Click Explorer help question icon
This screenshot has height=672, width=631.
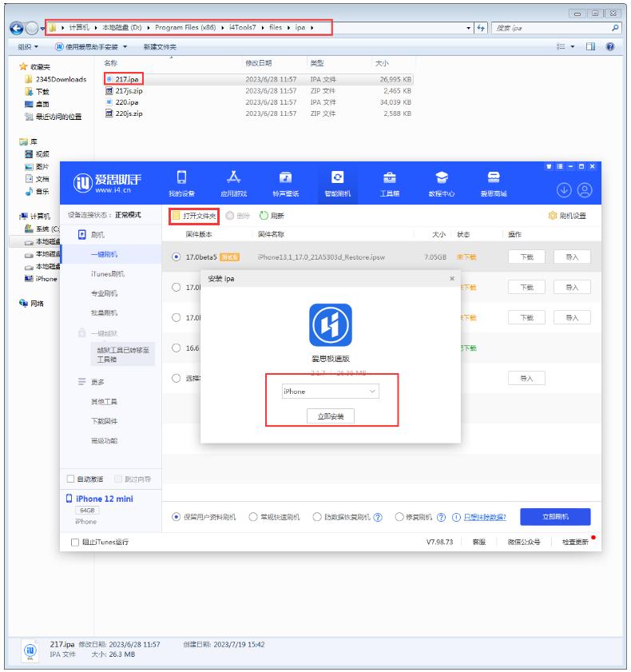point(610,46)
